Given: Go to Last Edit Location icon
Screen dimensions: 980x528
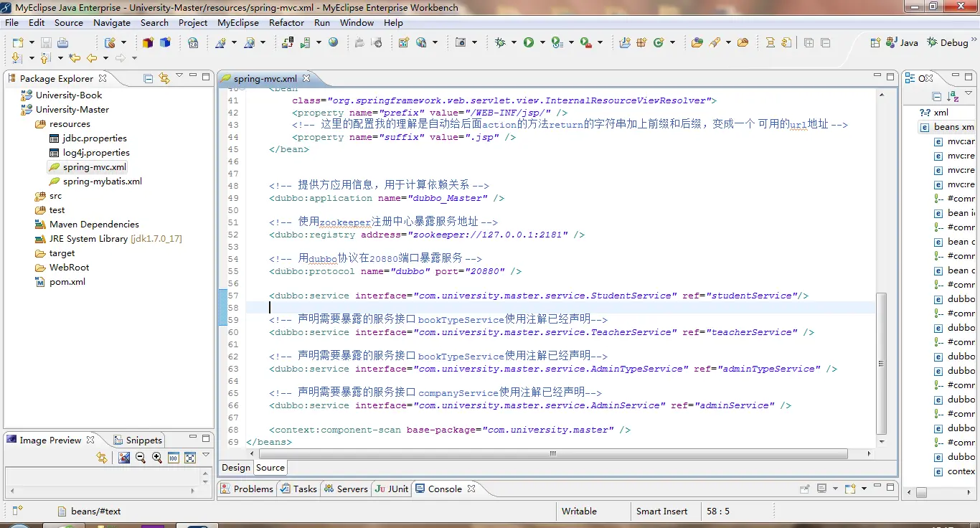Looking at the screenshot, I should [x=74, y=58].
